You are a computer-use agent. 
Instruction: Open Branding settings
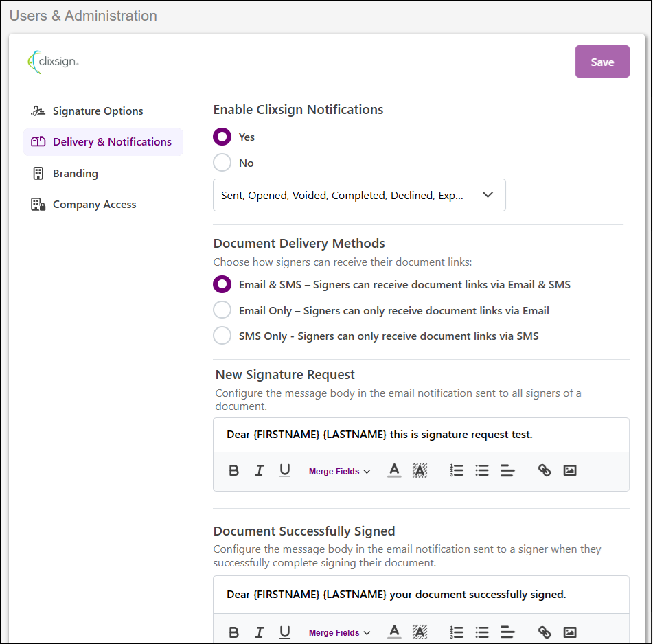103,173
